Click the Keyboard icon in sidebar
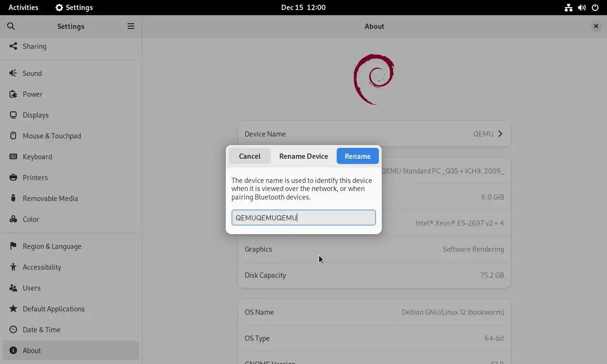 pos(13,156)
